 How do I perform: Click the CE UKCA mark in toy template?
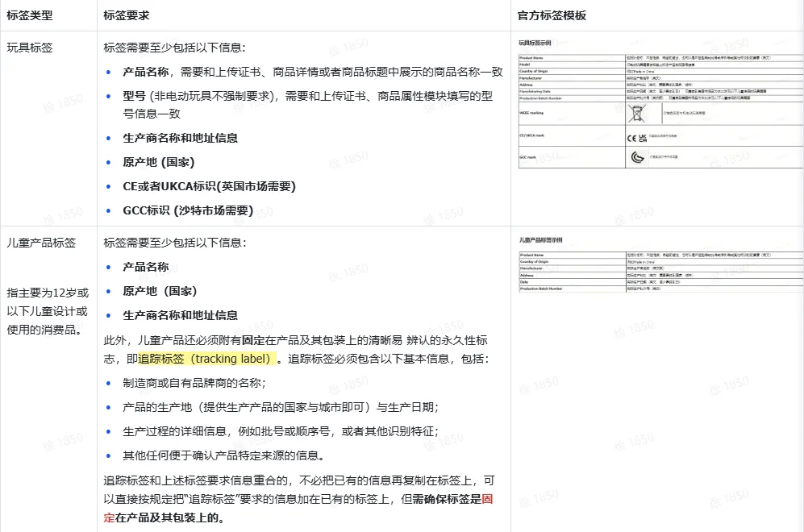point(637,138)
